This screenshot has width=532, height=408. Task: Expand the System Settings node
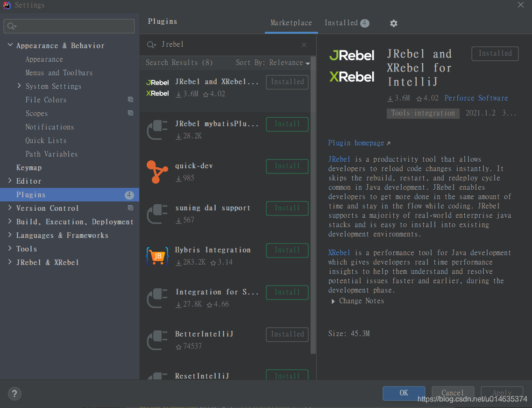pos(19,86)
